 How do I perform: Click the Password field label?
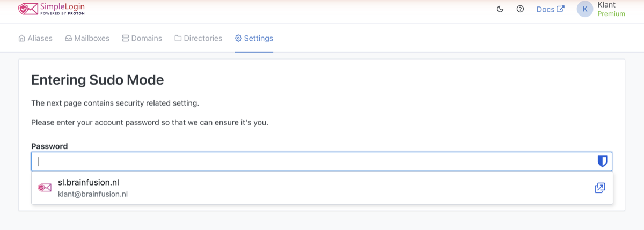(x=49, y=146)
